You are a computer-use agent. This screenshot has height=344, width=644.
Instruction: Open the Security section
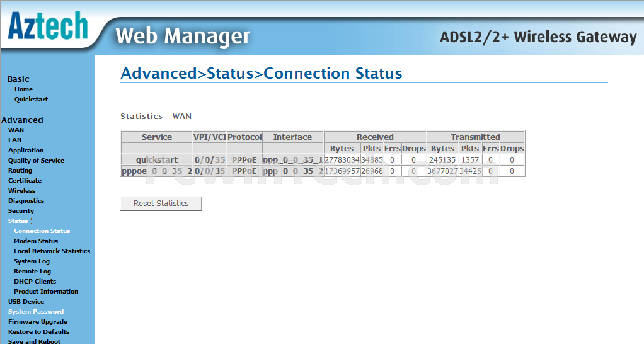tap(21, 211)
